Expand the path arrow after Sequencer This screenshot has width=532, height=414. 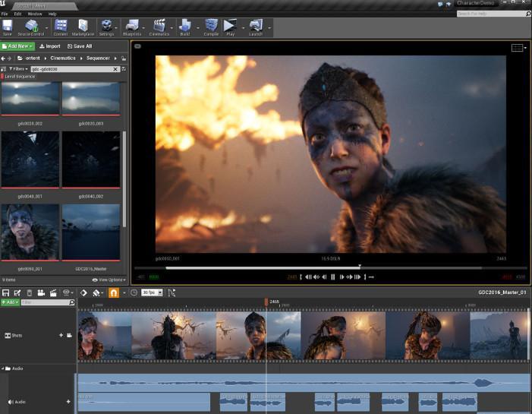pyautogui.click(x=115, y=58)
